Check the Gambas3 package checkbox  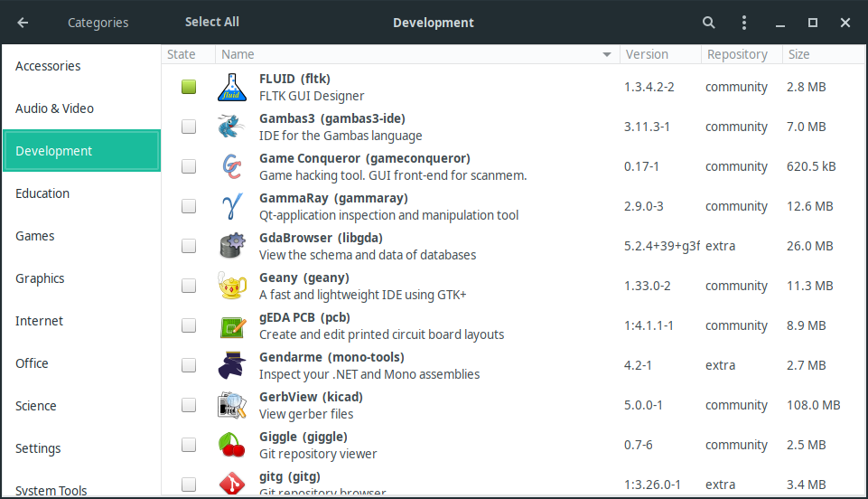[189, 127]
